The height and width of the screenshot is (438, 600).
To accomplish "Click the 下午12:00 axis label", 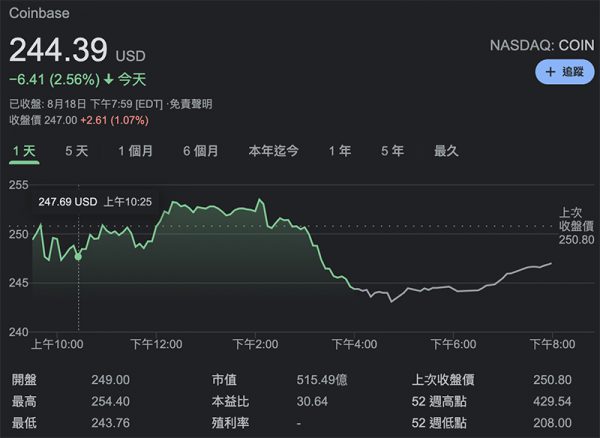I will (x=156, y=344).
